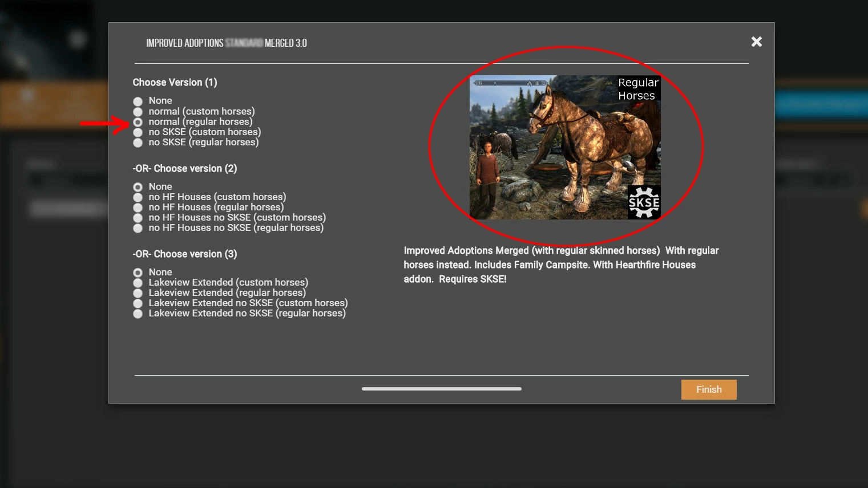Image resolution: width=868 pixels, height=488 pixels.
Task: Choose Lakeview Extended (custom horses)
Action: point(138,283)
